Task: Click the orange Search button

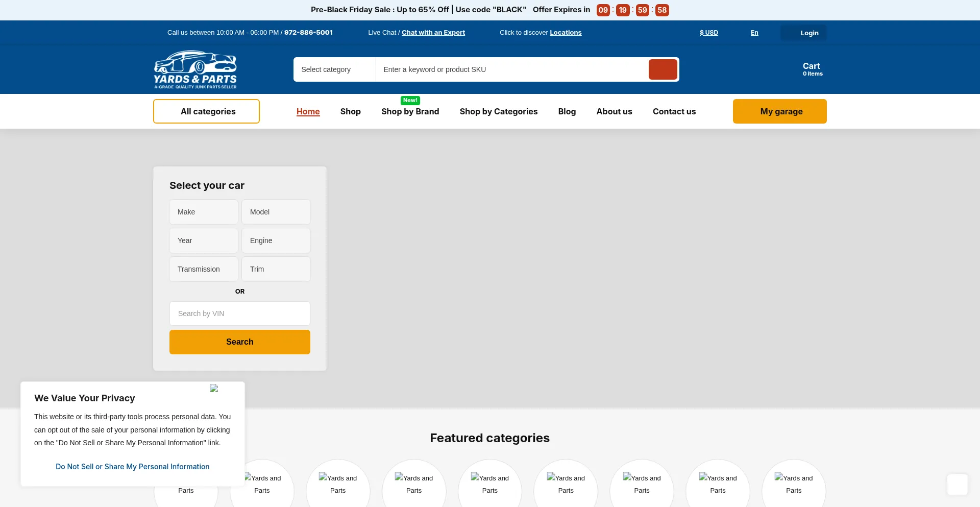Action: tap(239, 342)
